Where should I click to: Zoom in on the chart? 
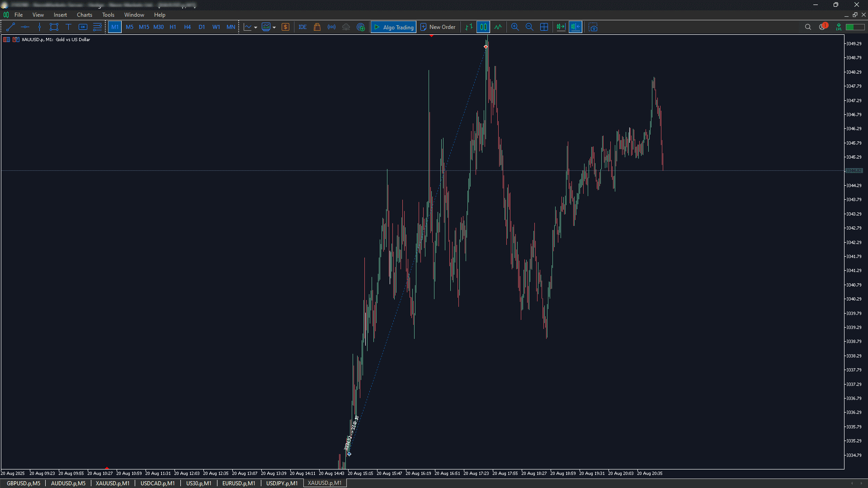tap(515, 27)
